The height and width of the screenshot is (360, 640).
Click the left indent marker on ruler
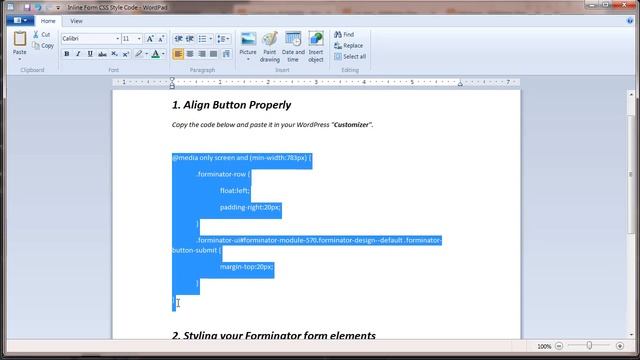pos(172,83)
